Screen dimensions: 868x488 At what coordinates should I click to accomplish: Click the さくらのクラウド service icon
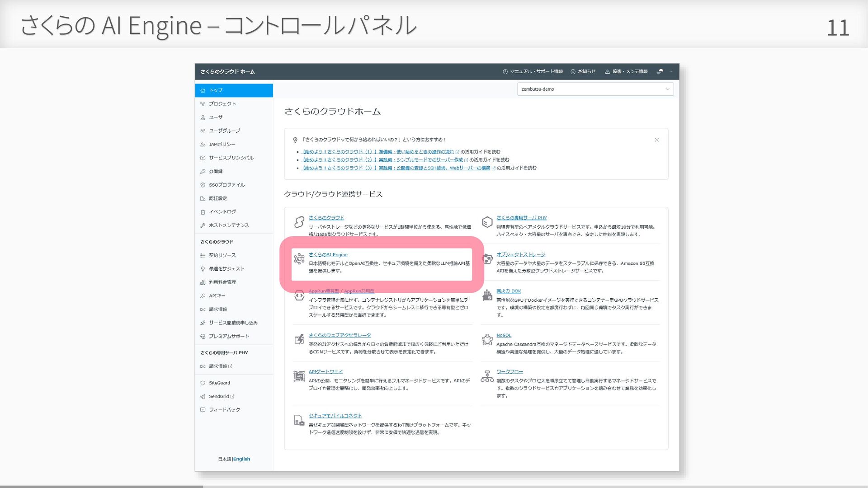click(x=299, y=222)
